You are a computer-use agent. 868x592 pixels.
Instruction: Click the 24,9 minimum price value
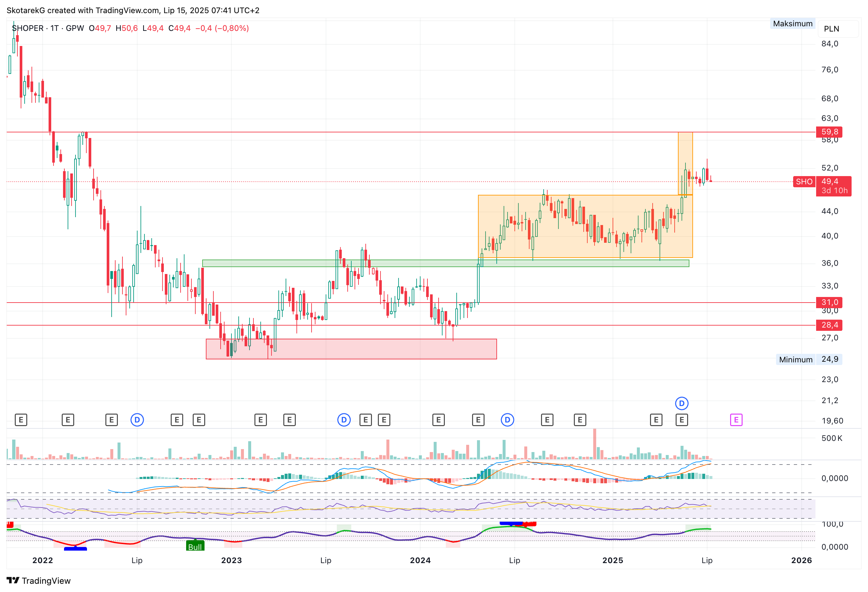[x=830, y=359]
